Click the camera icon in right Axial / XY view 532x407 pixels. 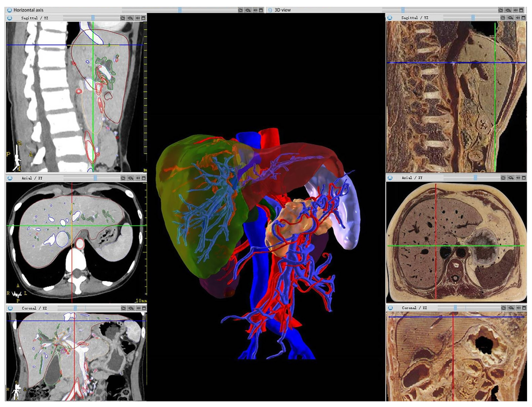503,178
